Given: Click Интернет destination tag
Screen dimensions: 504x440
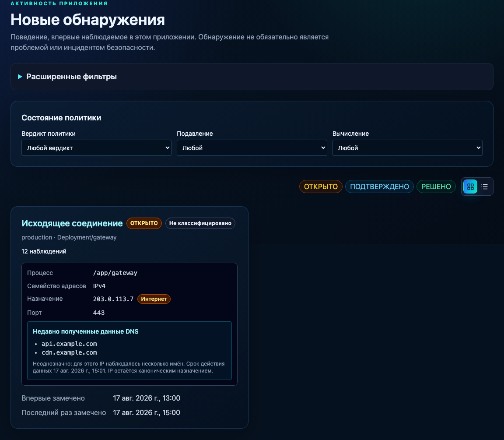Looking at the screenshot, I should (154, 299).
